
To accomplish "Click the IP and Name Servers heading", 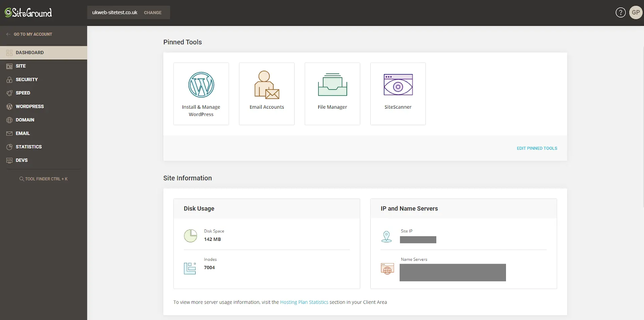I will point(409,209).
